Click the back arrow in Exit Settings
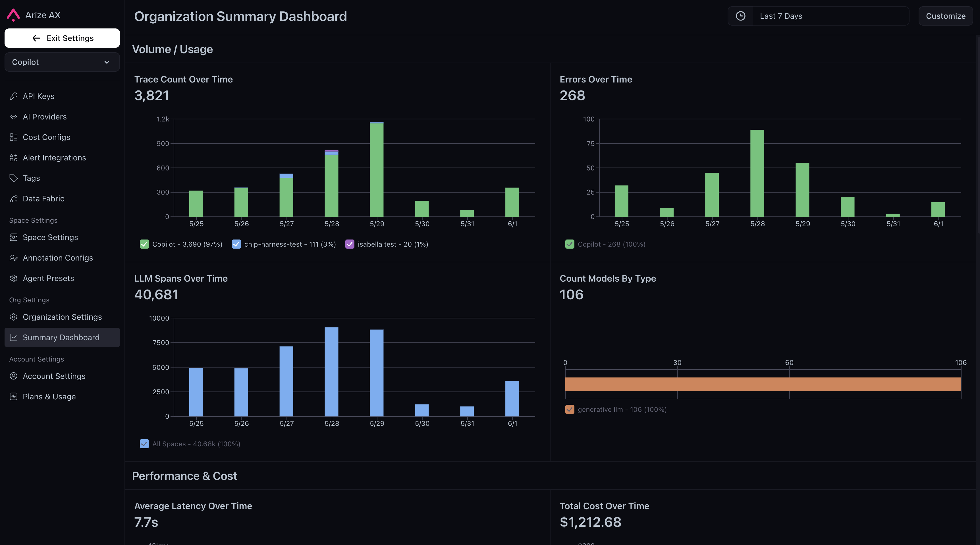Image resolution: width=980 pixels, height=545 pixels. tap(36, 38)
